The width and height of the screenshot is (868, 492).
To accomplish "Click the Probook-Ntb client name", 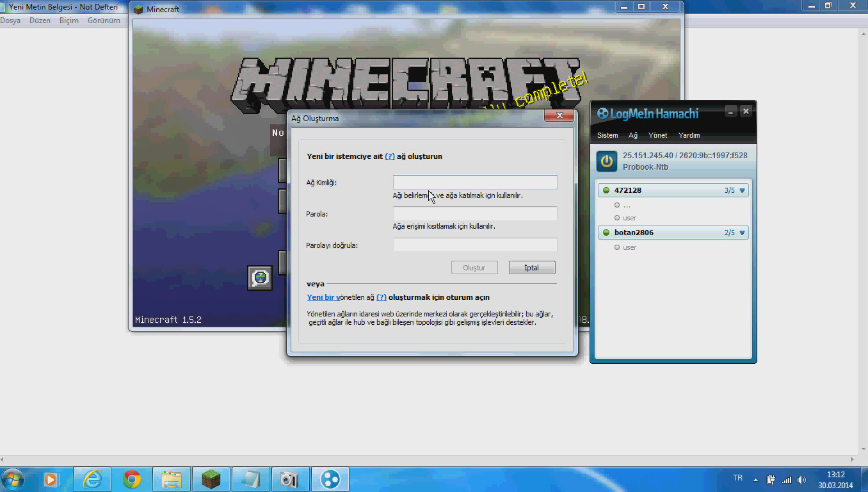I will [x=646, y=167].
